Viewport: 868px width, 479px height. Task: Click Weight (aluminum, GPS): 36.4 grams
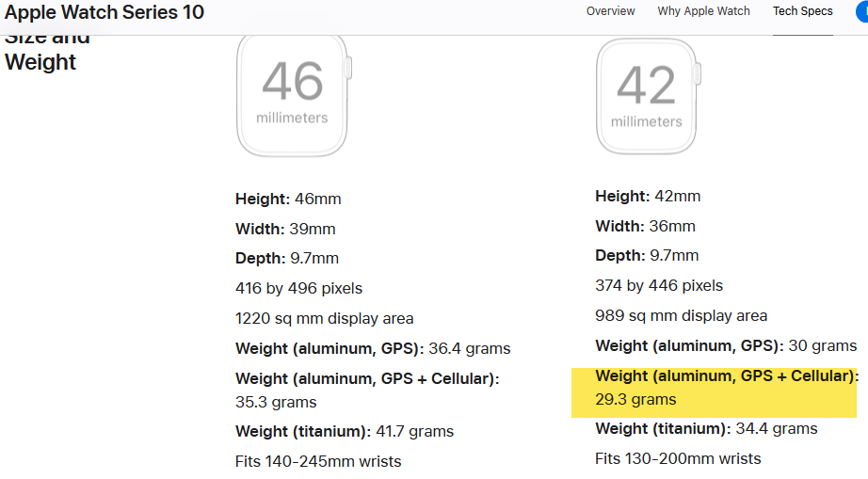tap(373, 348)
